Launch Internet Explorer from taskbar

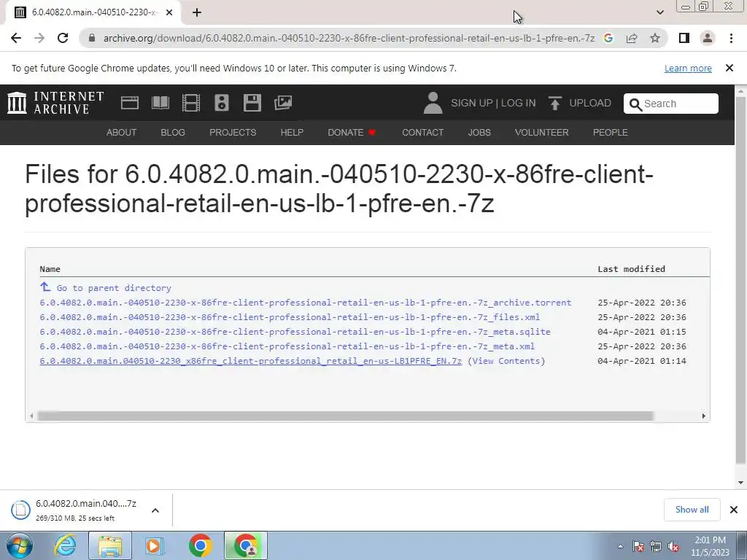(65, 545)
